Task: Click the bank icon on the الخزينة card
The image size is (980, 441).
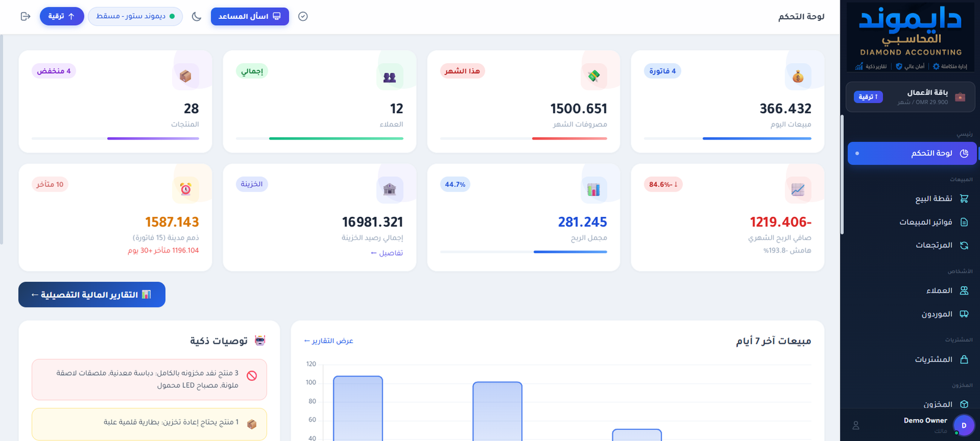Action: point(390,190)
